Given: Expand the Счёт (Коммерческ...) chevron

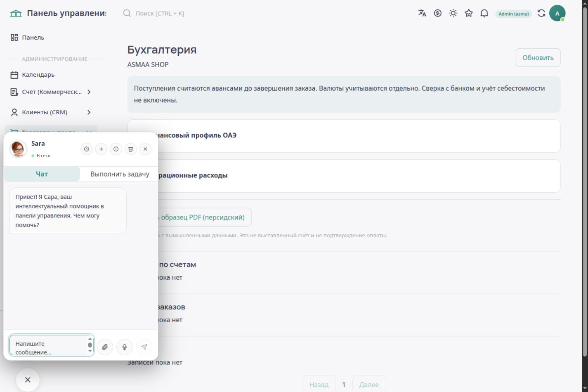Looking at the screenshot, I should (89, 92).
